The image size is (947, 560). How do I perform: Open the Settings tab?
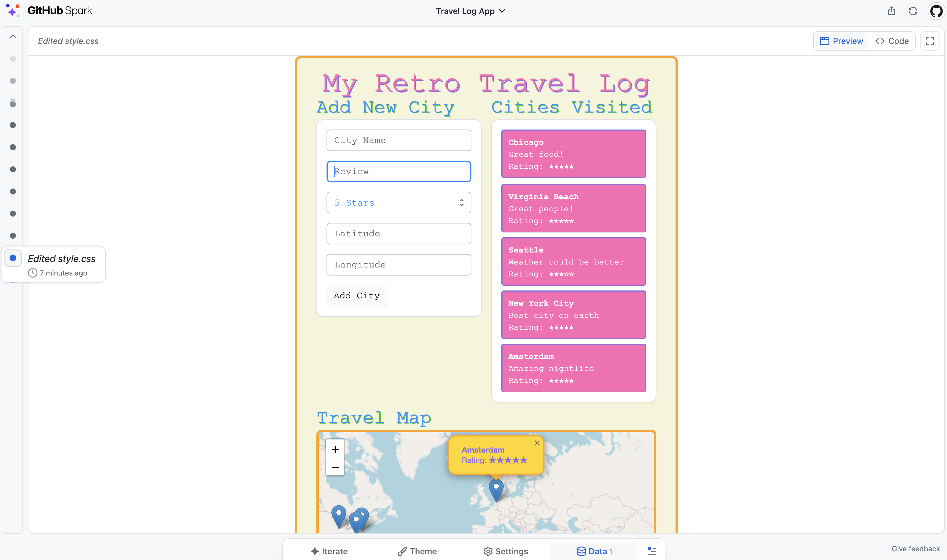tap(506, 551)
